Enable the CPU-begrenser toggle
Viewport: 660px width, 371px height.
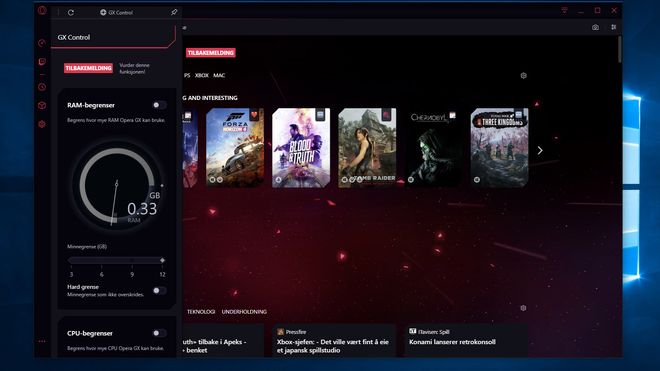[x=159, y=333]
